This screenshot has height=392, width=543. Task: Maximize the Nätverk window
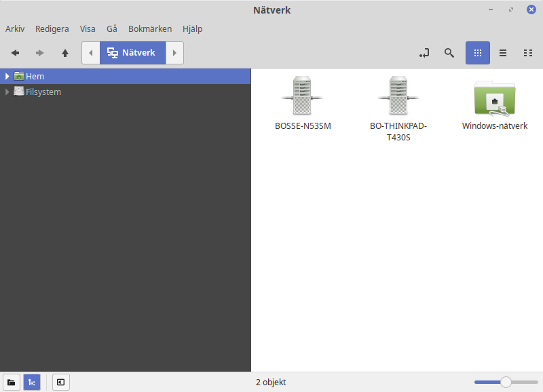coord(511,9)
